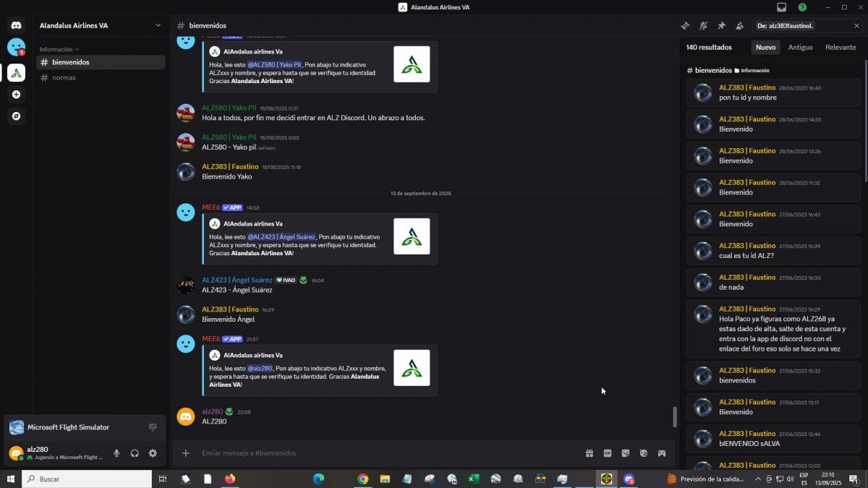Click ALZ383 | Faustino name above 'Bienvenido Yako'
This screenshot has width=868, height=488.
(x=230, y=166)
